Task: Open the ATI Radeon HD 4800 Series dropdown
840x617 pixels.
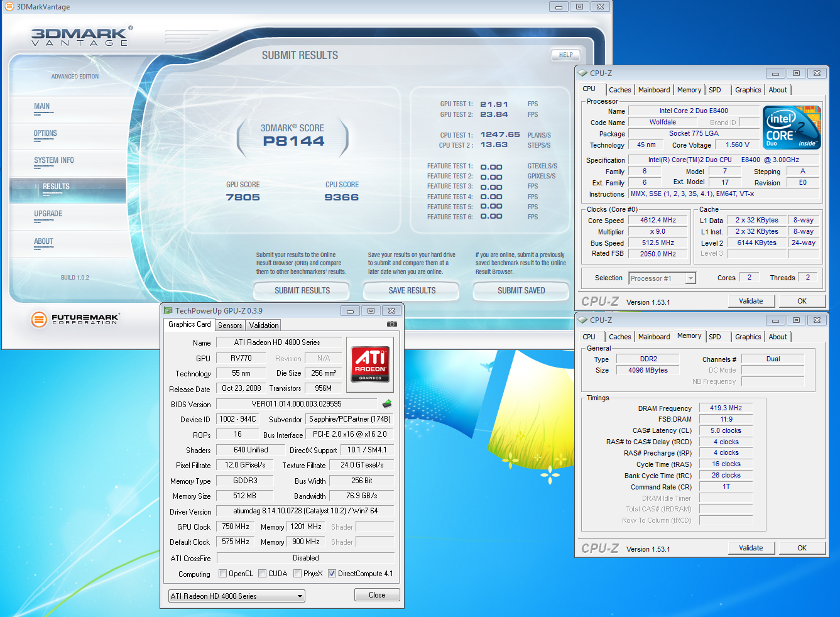Action: click(x=237, y=596)
